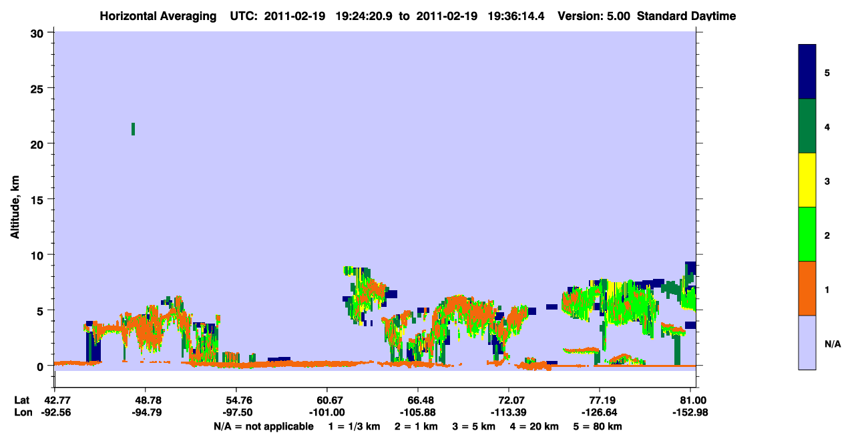Screen dimensions: 868x445
Task: Click the '1 = 1/3 km' legend note
Action: coord(355,426)
